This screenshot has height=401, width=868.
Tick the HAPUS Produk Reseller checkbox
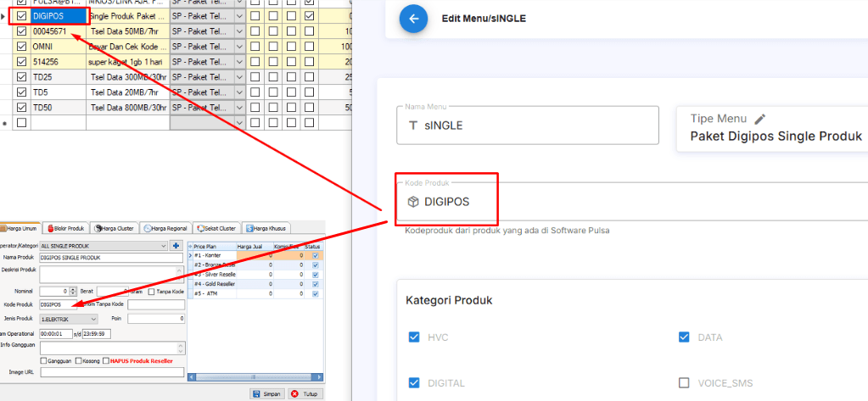tap(106, 360)
